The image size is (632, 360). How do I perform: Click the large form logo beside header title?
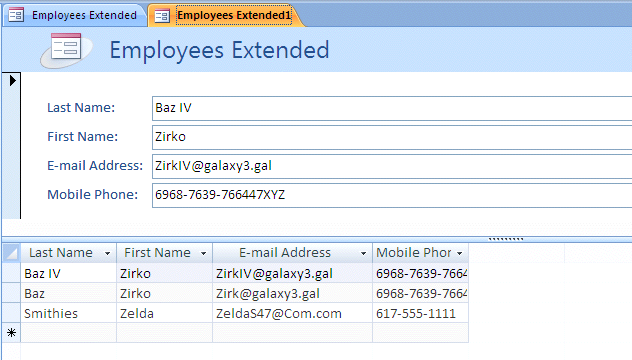coord(66,50)
